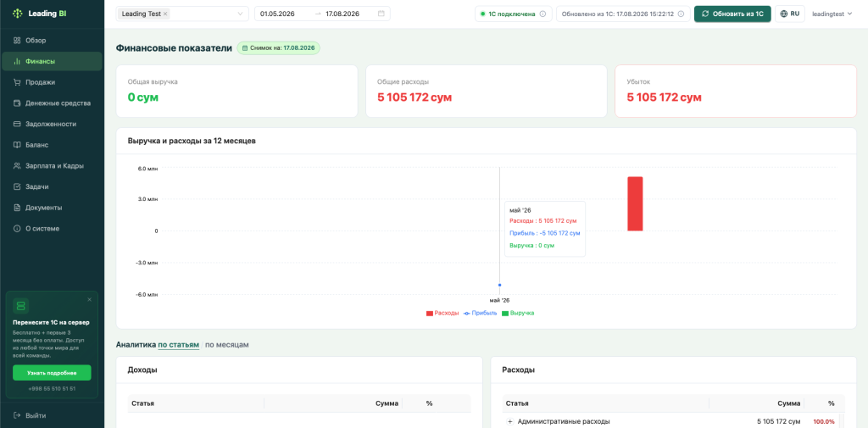Click the Общие расходы card
The width and height of the screenshot is (868, 428).
487,91
